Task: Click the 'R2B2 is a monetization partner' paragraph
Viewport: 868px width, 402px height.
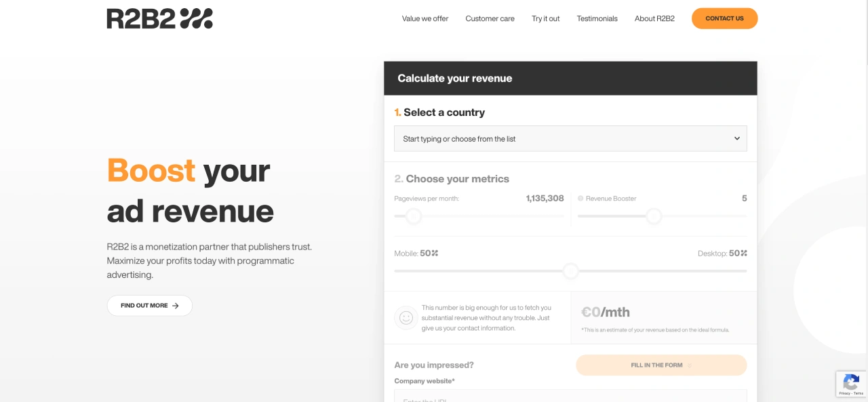Action: point(210,261)
